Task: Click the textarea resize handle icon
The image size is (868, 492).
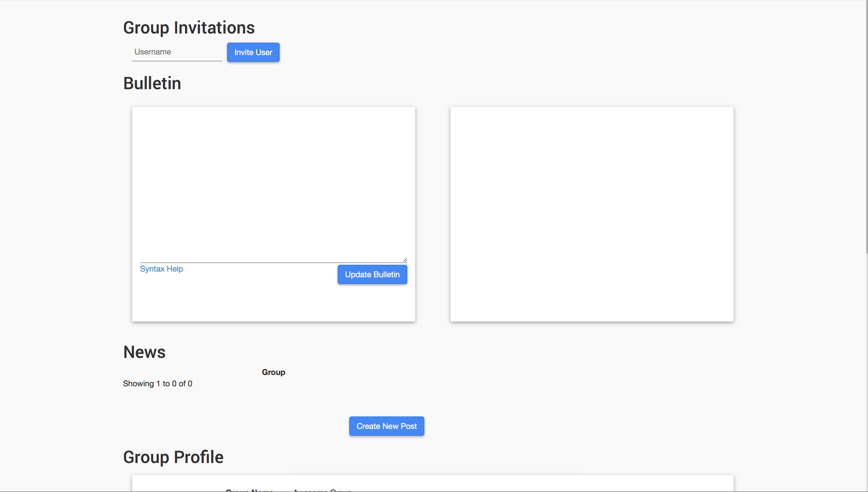Action: 405,260
